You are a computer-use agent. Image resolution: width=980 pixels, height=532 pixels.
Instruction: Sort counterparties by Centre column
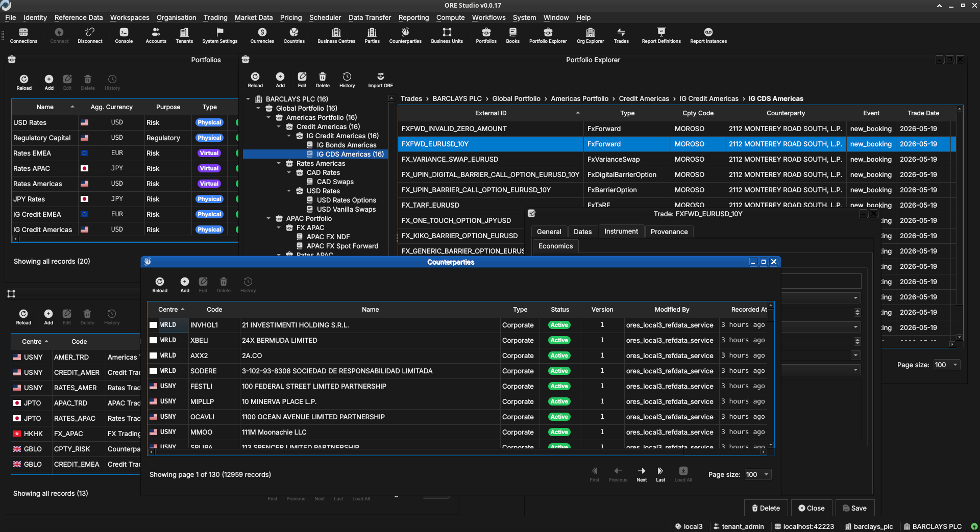168,310
